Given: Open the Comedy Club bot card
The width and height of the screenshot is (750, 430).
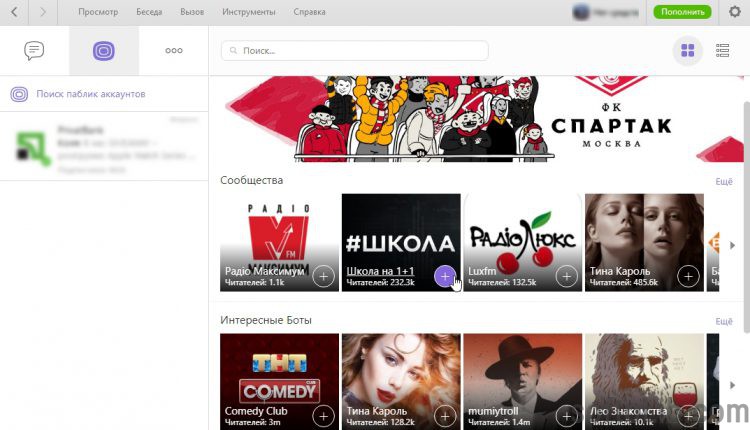Looking at the screenshot, I should [x=279, y=382].
